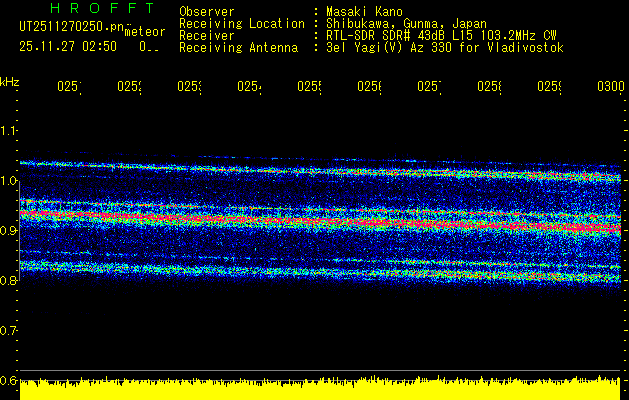Click the 'meteor' label
629x400 pixels.
145,32
